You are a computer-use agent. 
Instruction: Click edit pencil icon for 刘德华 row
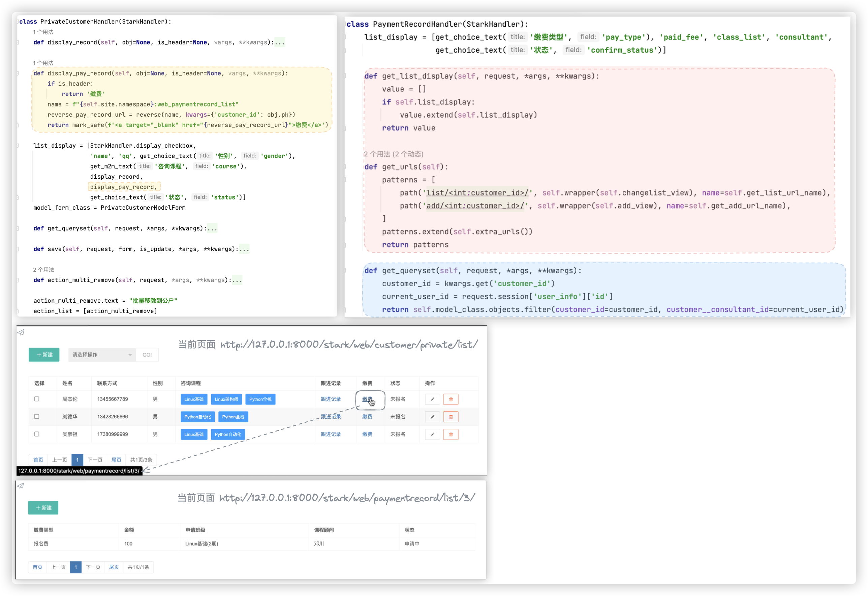point(432,417)
